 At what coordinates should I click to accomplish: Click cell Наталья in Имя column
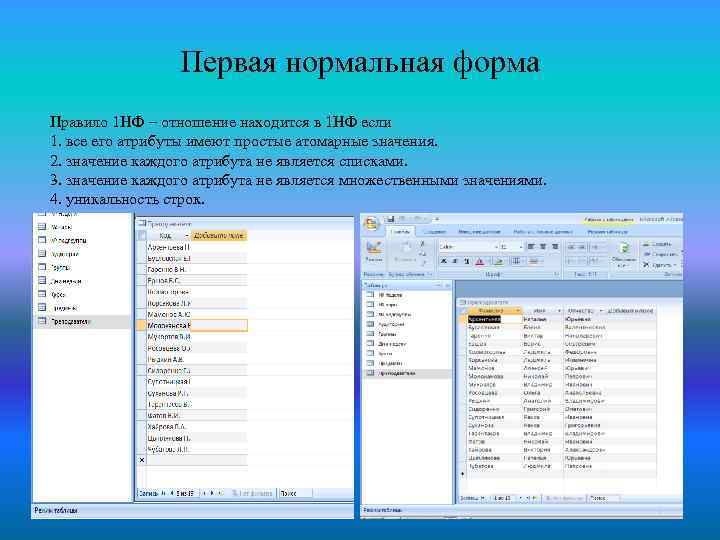(x=542, y=319)
